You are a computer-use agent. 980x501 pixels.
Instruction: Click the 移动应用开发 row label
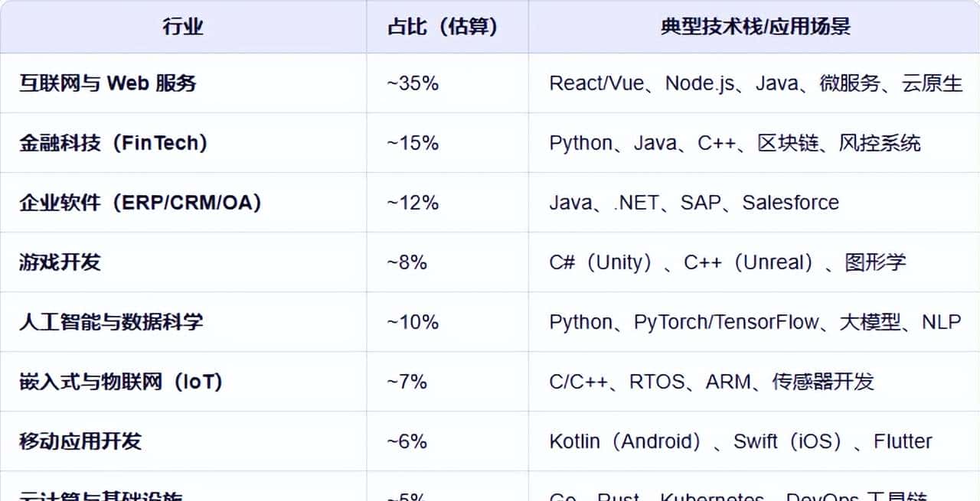pos(80,441)
